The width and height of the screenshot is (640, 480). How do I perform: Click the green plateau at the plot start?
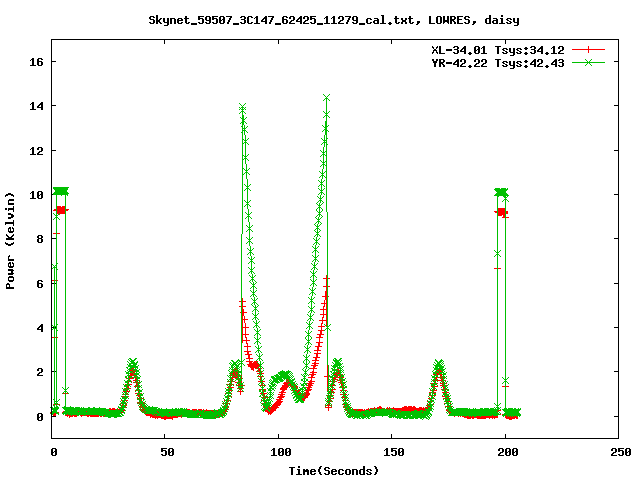click(61, 191)
